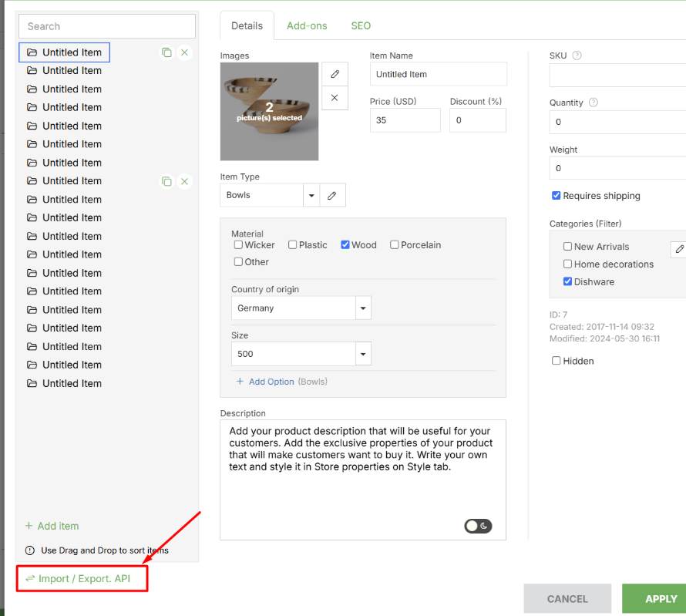The width and height of the screenshot is (686, 616).
Task: Click the ID: 7 text
Action: [x=558, y=315]
